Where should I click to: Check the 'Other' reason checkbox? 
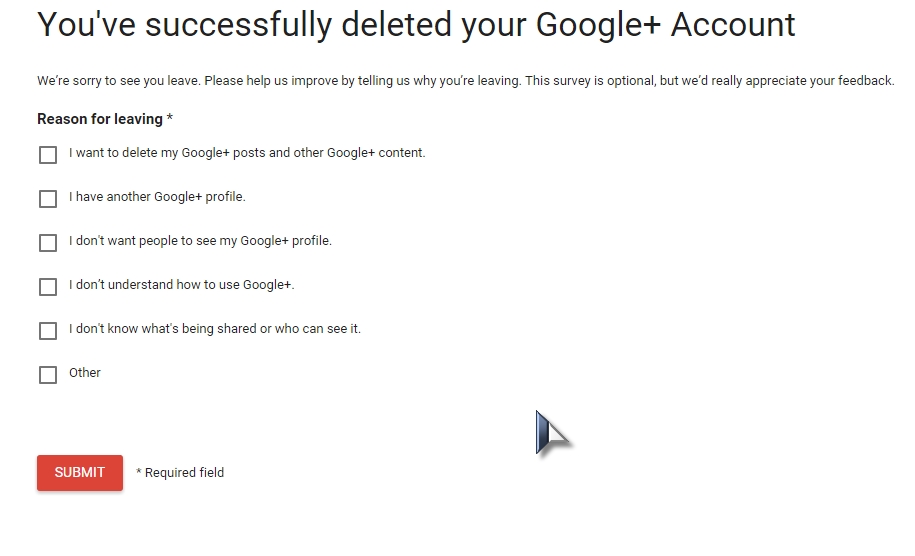point(48,375)
